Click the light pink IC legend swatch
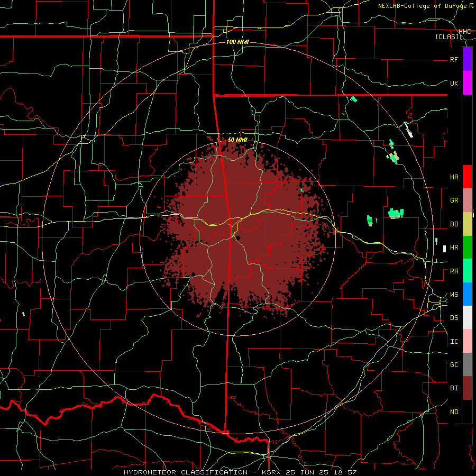The width and height of the screenshot is (476, 476). tap(467, 341)
